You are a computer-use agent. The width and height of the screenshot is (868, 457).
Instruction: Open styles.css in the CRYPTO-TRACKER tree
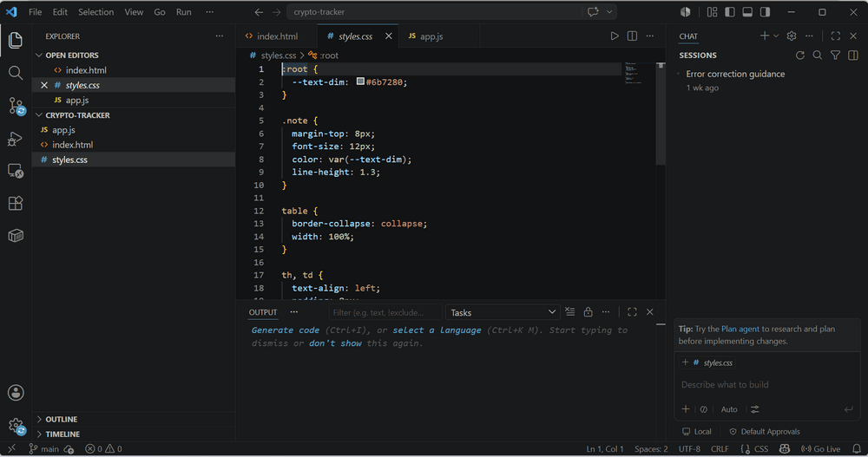(134, 160)
